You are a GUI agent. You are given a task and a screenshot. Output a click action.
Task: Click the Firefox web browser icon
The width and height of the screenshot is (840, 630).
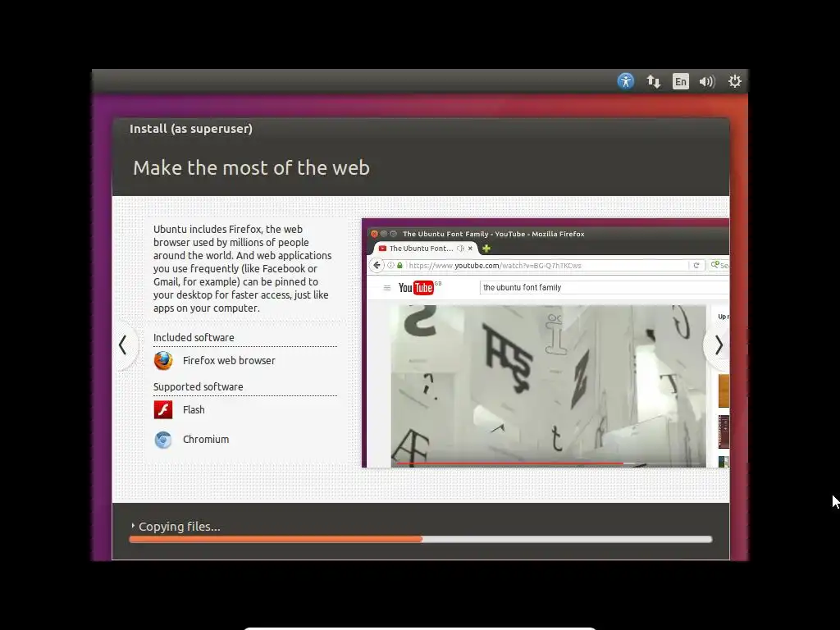pyautogui.click(x=163, y=361)
